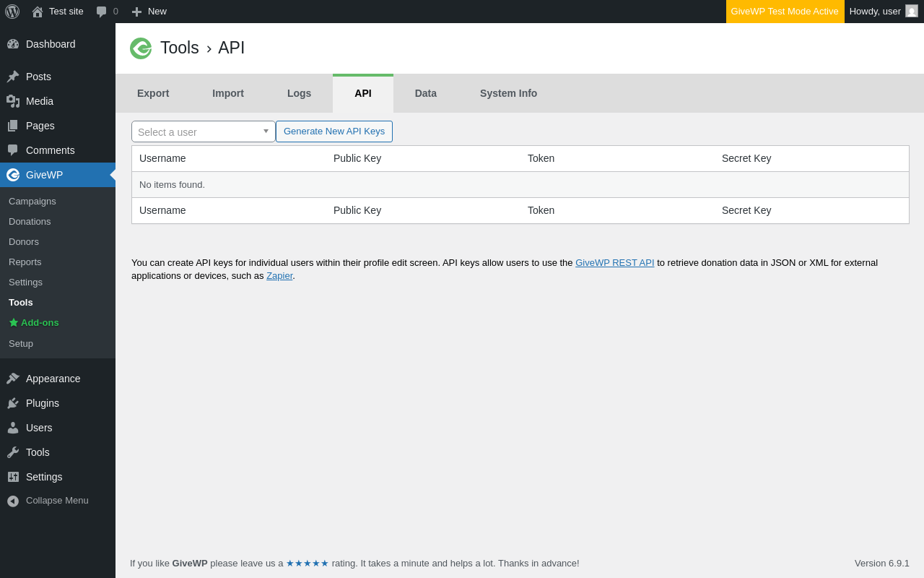
Task: Click the Dashboard gauge icon in sidebar
Action: tap(13, 44)
